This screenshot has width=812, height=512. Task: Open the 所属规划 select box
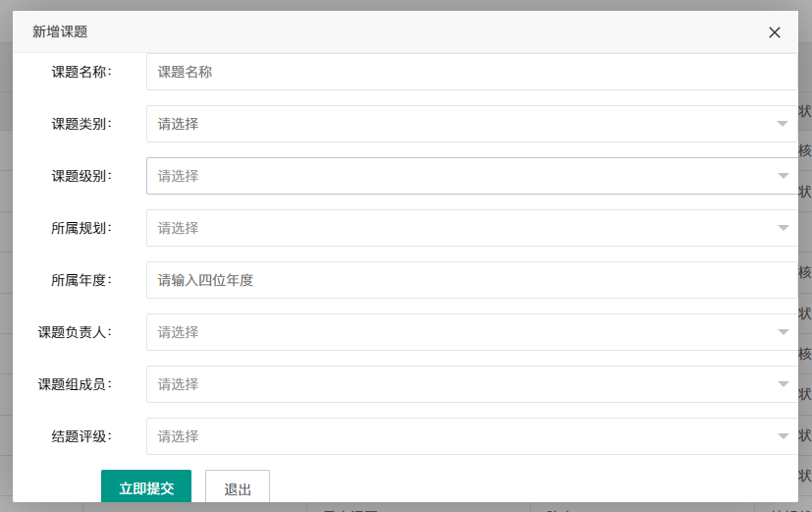coord(471,228)
